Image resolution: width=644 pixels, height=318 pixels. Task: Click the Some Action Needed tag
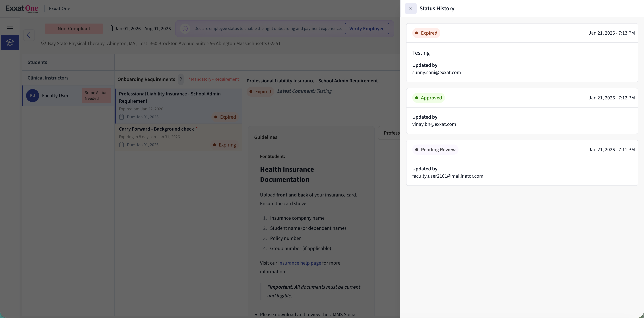click(x=96, y=95)
